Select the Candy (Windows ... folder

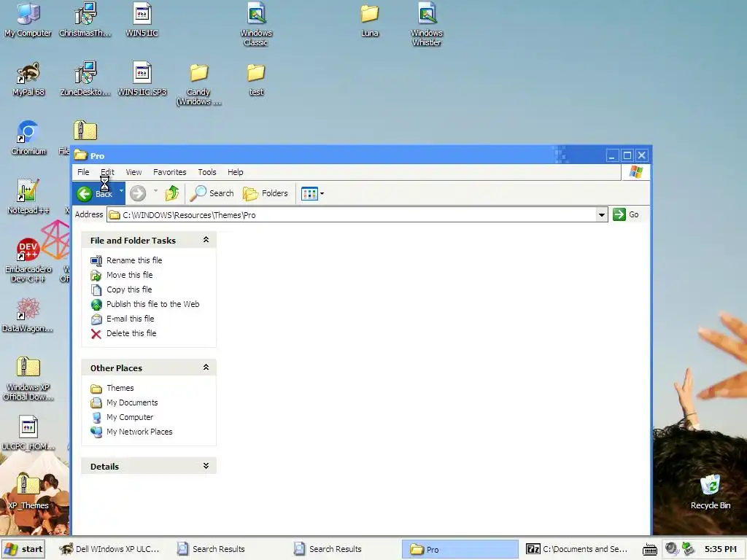[198, 85]
